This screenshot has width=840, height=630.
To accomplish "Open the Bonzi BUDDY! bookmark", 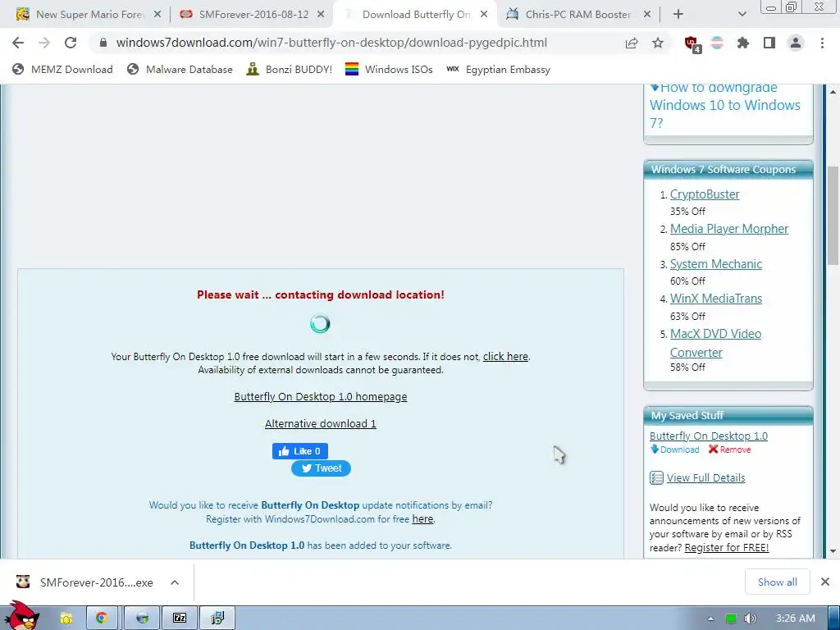I will (290, 69).
